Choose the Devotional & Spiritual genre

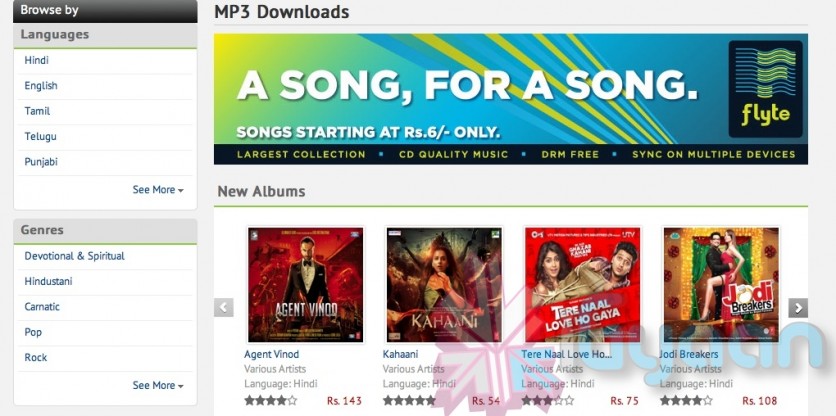[75, 256]
